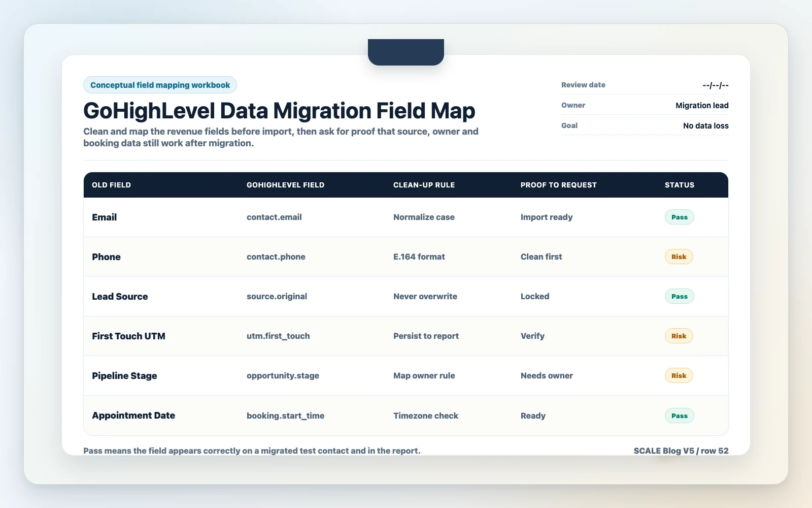Screen dimensions: 812x508
Task: Click the Pass badge in the Email row
Action: (680, 217)
